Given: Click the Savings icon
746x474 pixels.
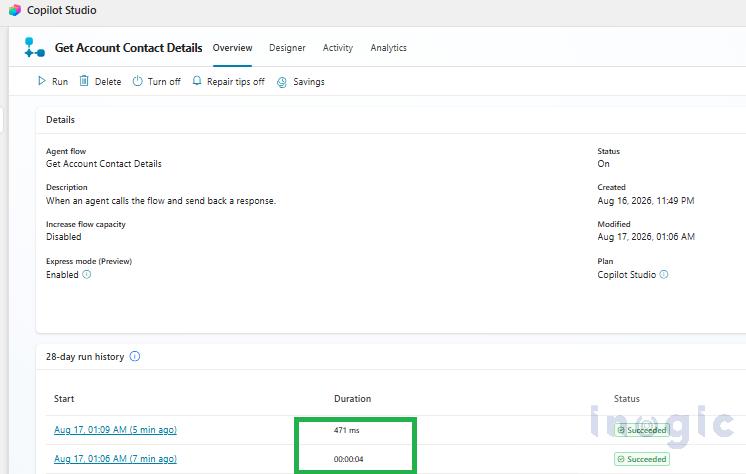Looking at the screenshot, I should click(282, 82).
